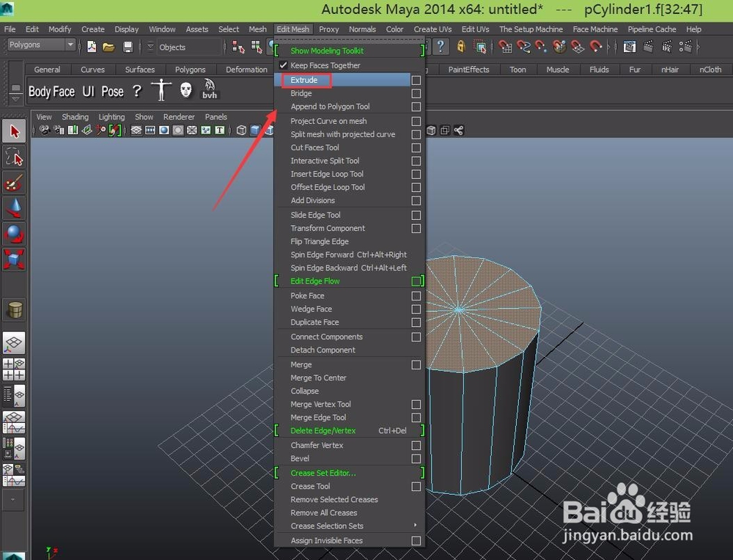Click the open scene folder icon
733x560 pixels.
(x=108, y=47)
